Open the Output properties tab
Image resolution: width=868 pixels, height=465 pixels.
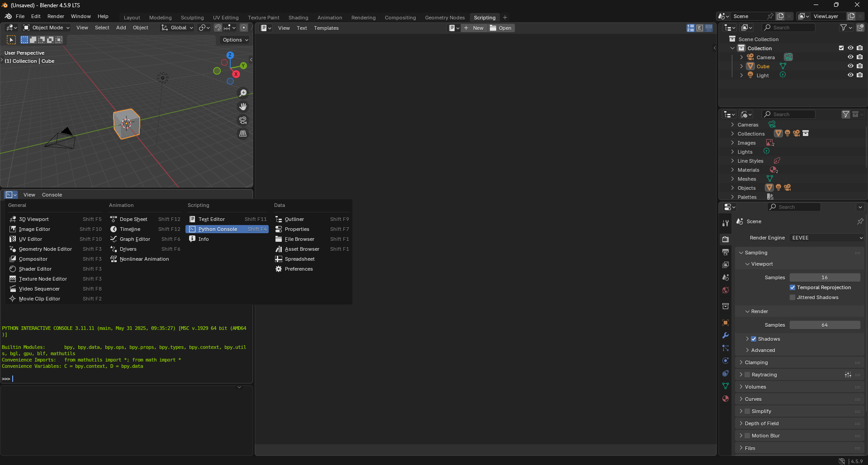click(x=726, y=252)
